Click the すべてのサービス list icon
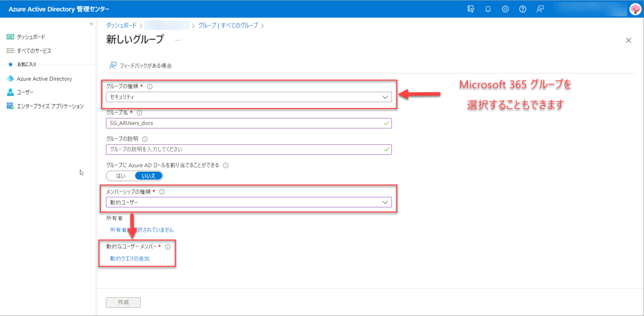Screen dimensions: 644x316 tap(10, 50)
